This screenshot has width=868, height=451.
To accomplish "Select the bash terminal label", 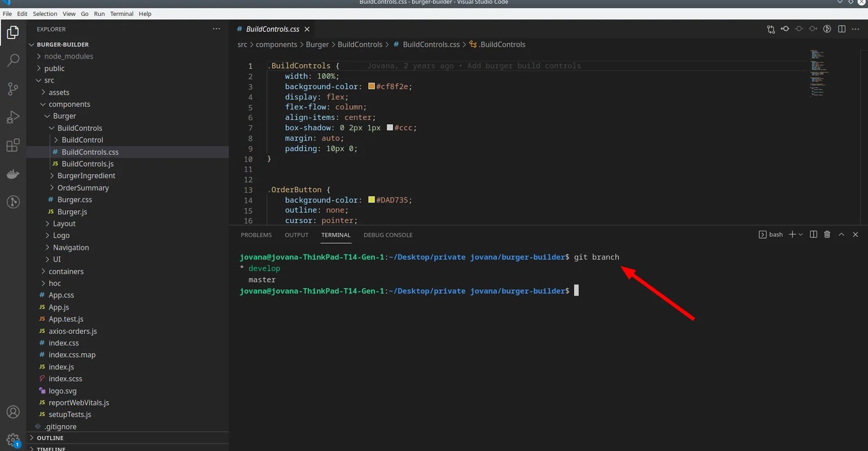I will coord(771,234).
